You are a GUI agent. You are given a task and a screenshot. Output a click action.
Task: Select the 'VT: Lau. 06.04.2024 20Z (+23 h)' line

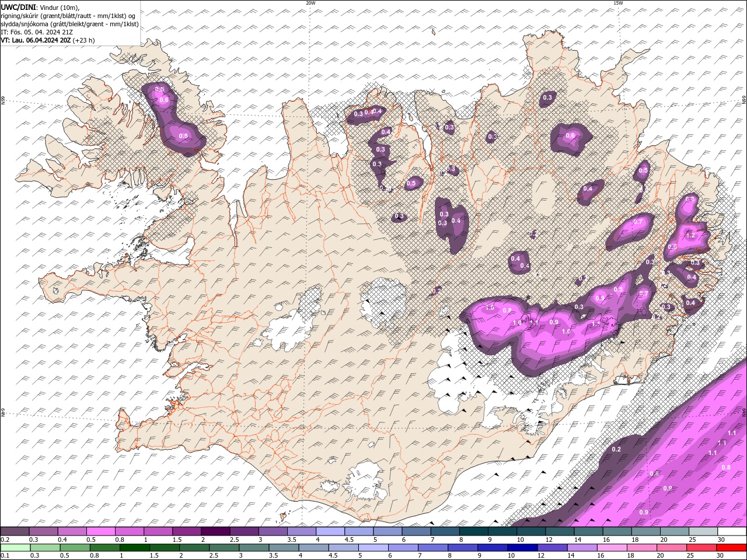point(48,40)
